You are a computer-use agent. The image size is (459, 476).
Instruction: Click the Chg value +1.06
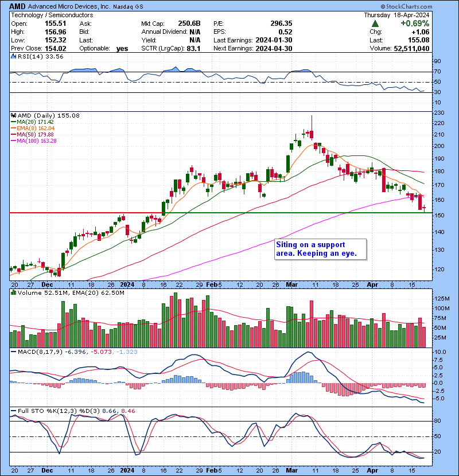tap(421, 32)
